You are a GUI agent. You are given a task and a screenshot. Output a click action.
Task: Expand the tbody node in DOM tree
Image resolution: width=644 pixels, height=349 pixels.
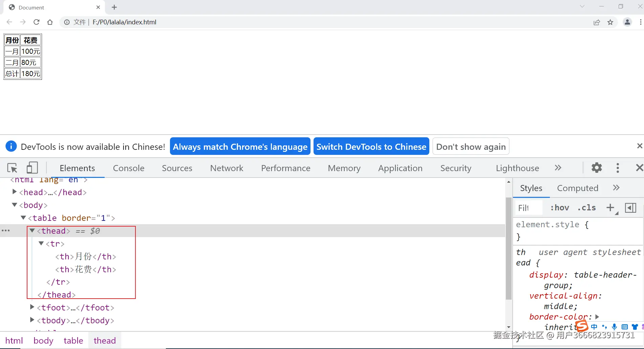click(32, 320)
